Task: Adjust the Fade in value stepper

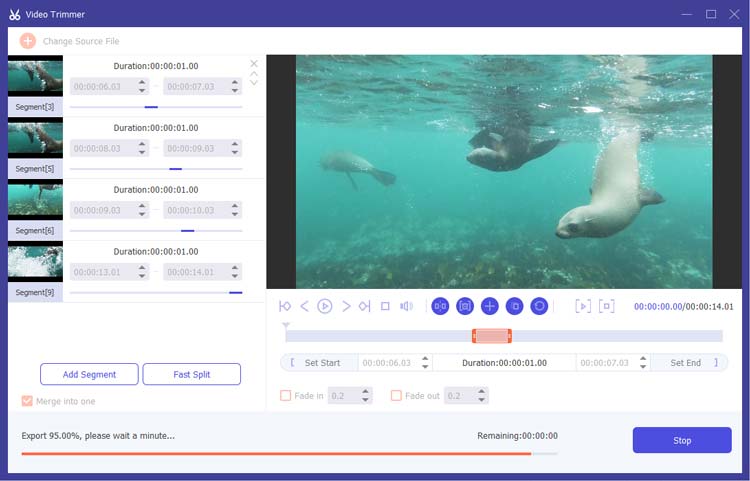Action: point(365,395)
